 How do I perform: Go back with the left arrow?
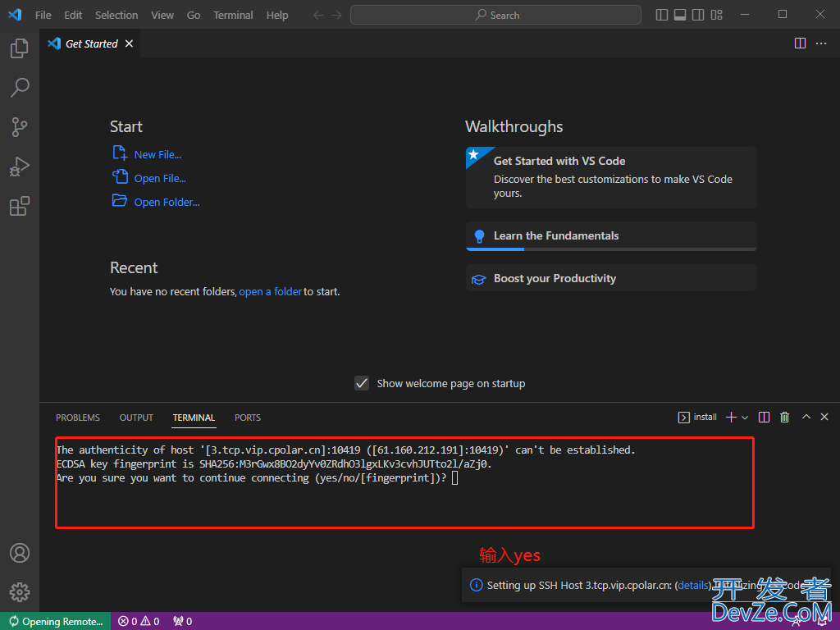(x=318, y=15)
